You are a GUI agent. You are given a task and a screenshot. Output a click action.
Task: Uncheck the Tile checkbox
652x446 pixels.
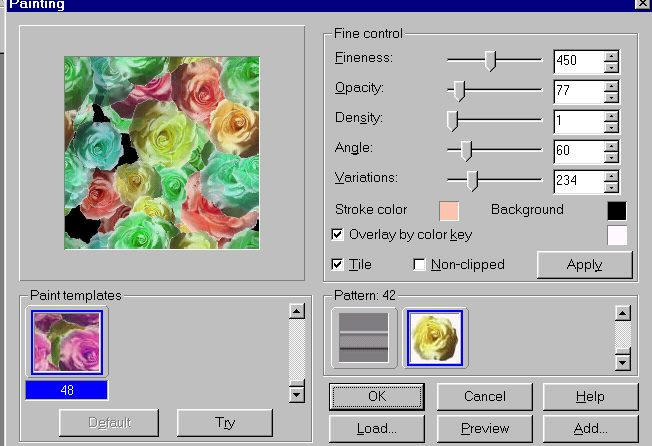click(x=337, y=265)
